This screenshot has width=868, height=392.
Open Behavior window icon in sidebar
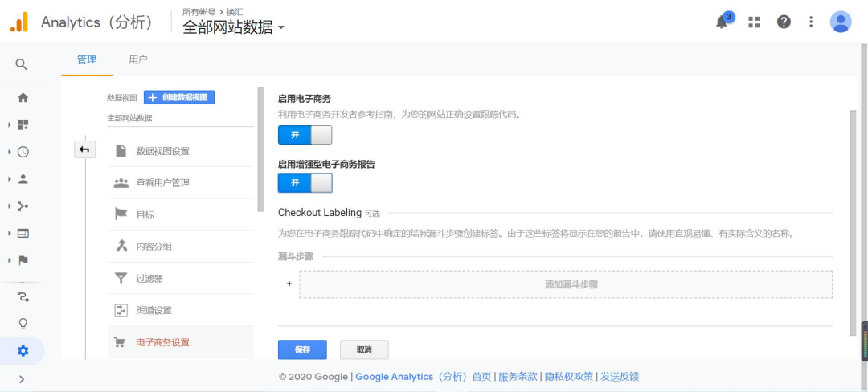click(23, 233)
